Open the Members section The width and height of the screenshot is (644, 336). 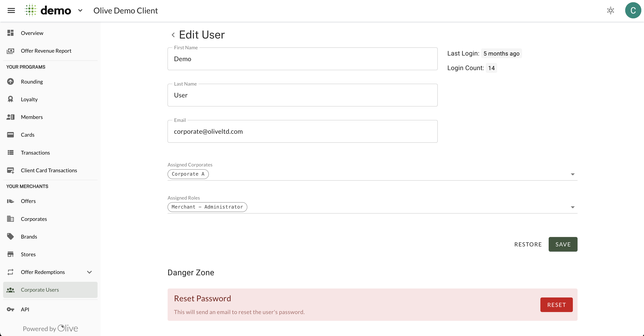coord(50,117)
